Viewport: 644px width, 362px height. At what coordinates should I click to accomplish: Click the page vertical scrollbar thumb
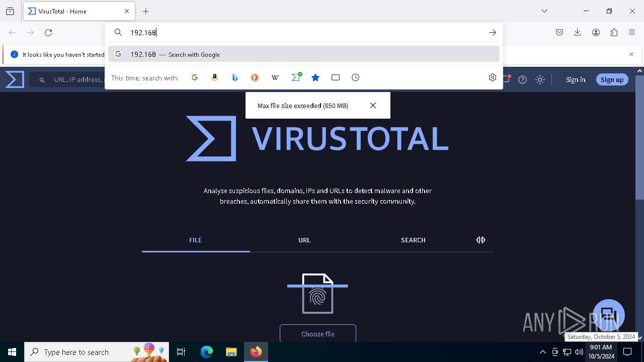tap(639, 138)
